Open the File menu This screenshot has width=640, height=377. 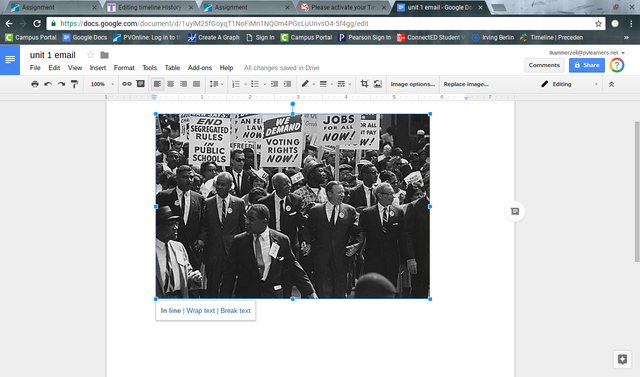(x=35, y=68)
